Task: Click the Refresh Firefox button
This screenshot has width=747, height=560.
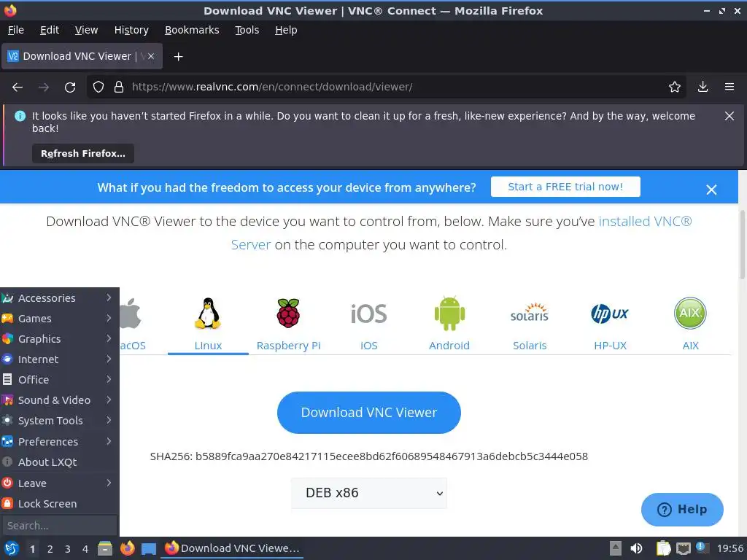Action: 83,153
